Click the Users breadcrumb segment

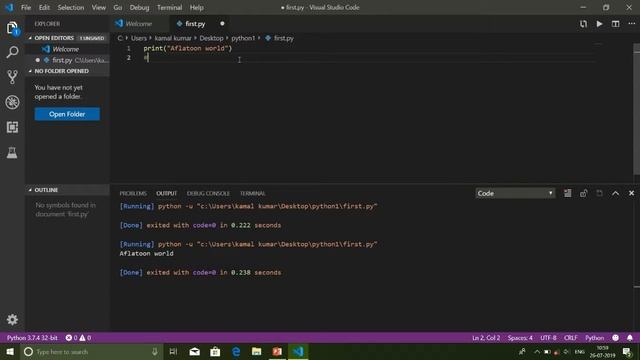139,38
